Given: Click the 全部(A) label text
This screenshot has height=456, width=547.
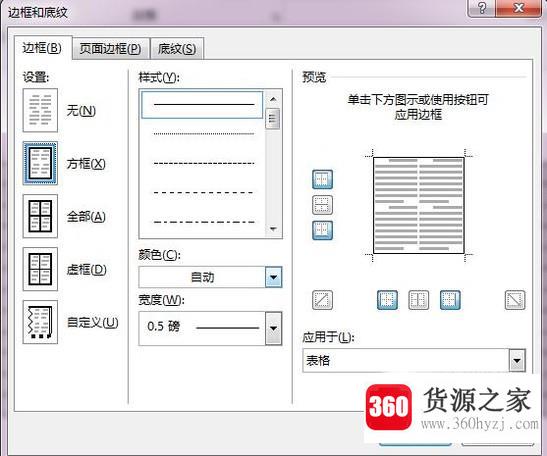Looking at the screenshot, I should coord(86,217).
